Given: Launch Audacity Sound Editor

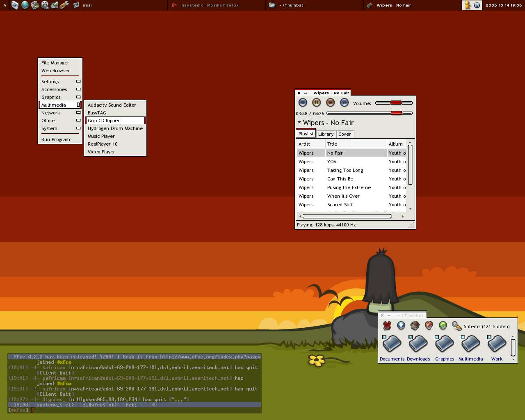Looking at the screenshot, I should tap(115, 105).
